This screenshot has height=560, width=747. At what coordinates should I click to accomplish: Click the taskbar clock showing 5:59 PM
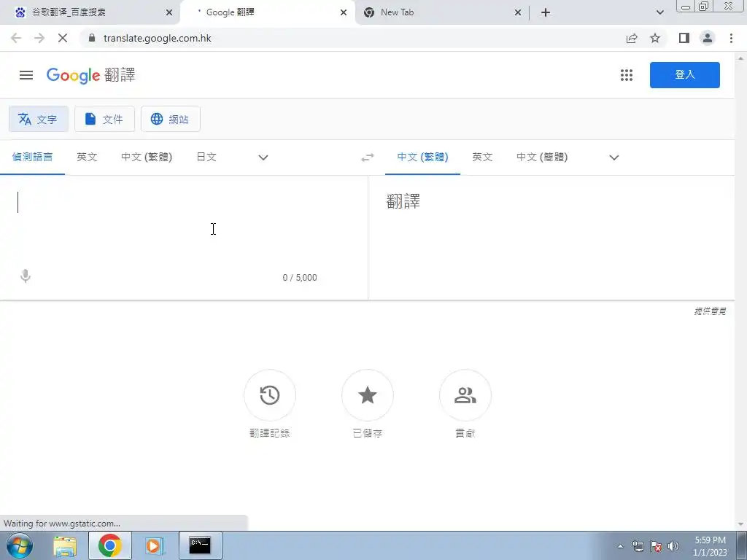point(710,546)
